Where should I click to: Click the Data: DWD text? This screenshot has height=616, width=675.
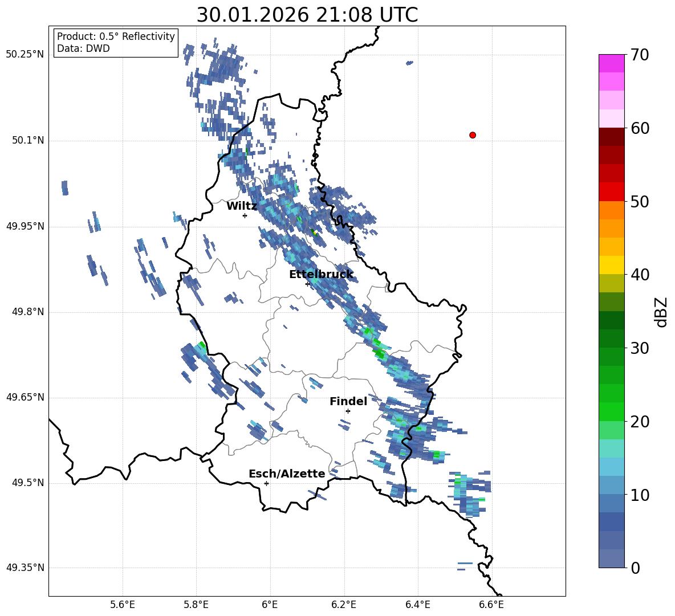83,48
